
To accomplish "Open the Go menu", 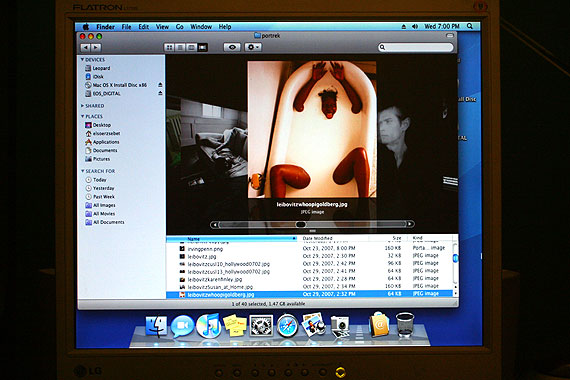I will point(180,27).
